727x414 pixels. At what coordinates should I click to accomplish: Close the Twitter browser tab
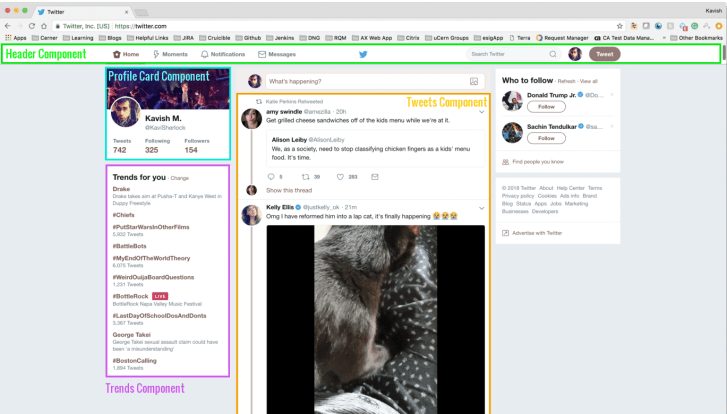[x=126, y=12]
